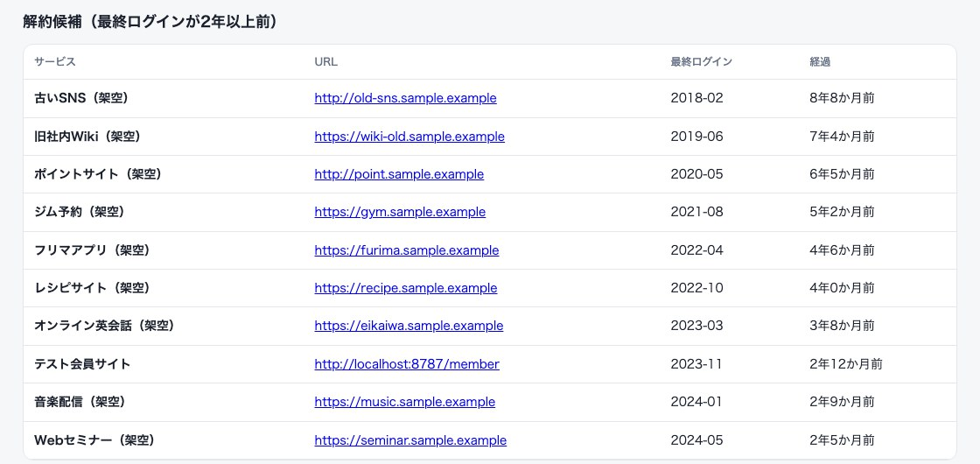Viewport: 980px width, 464px height.
Task: Click the 2018-02 last login date
Action: [696, 98]
